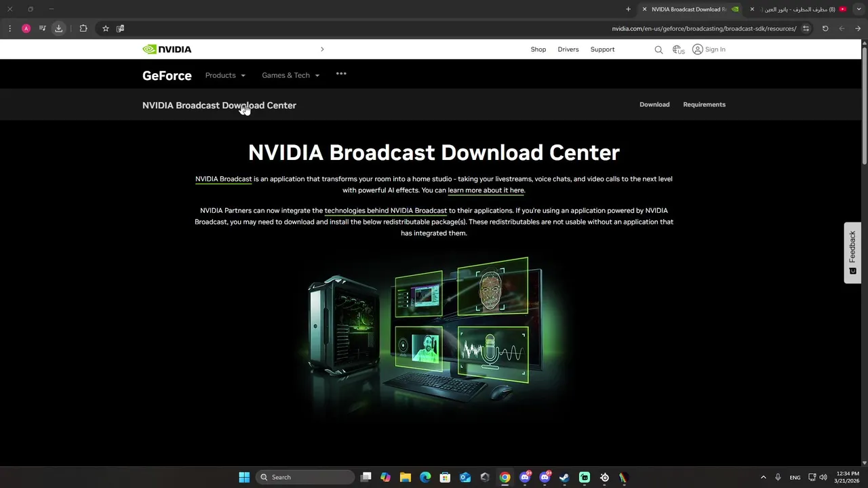Open a new tab with the plus button
The image size is (868, 488).
[x=628, y=9]
